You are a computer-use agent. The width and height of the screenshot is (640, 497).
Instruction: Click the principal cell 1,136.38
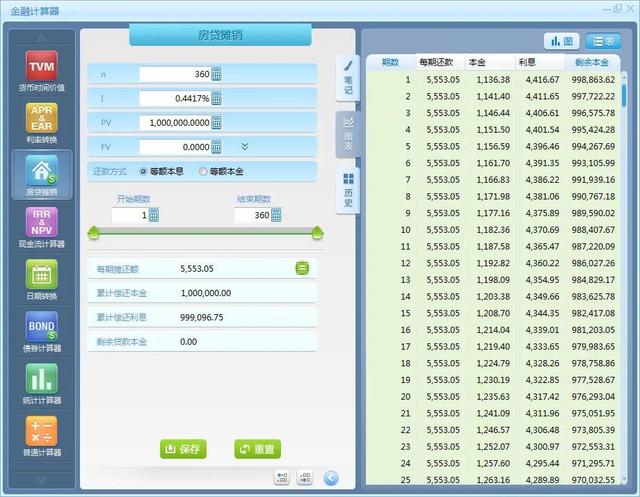point(493,80)
